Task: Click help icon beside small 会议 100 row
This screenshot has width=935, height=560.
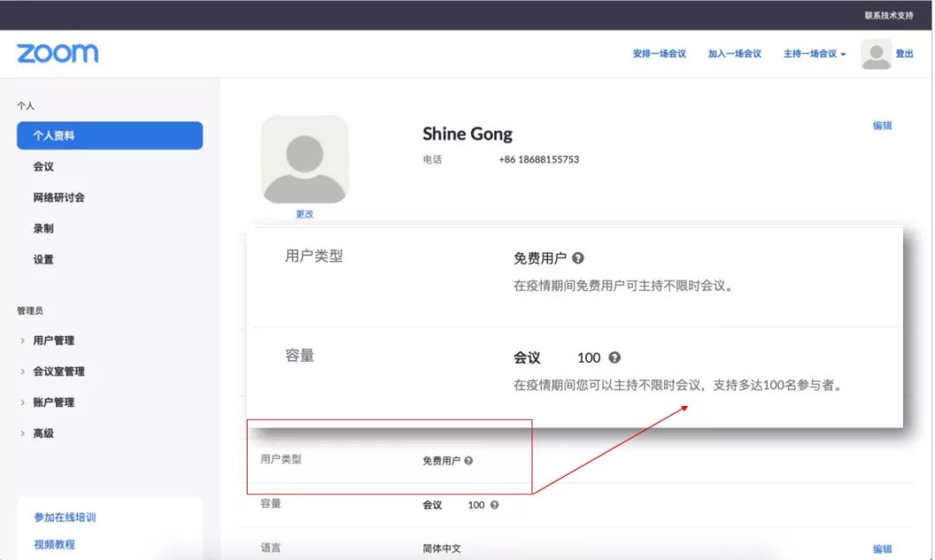Action: pyautogui.click(x=494, y=505)
